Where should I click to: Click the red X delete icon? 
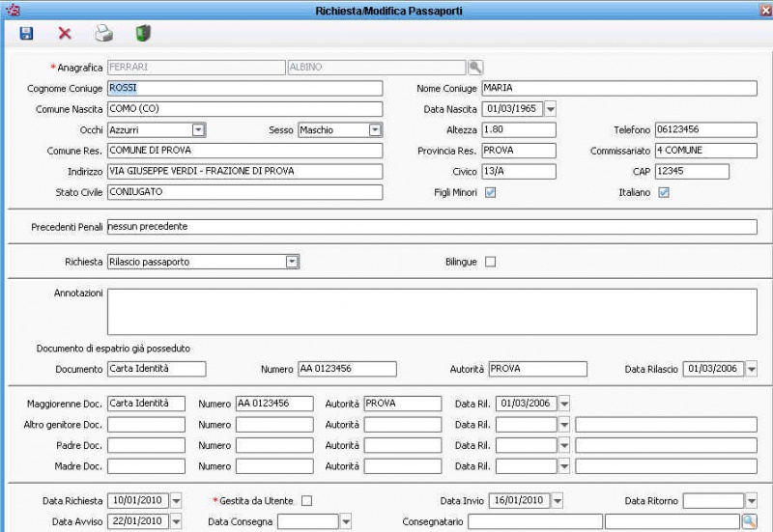tap(65, 34)
